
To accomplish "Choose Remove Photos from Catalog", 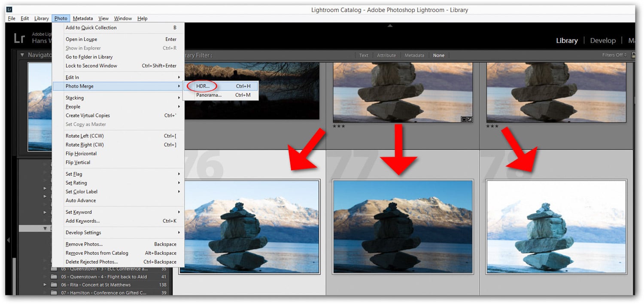I will (x=118, y=253).
